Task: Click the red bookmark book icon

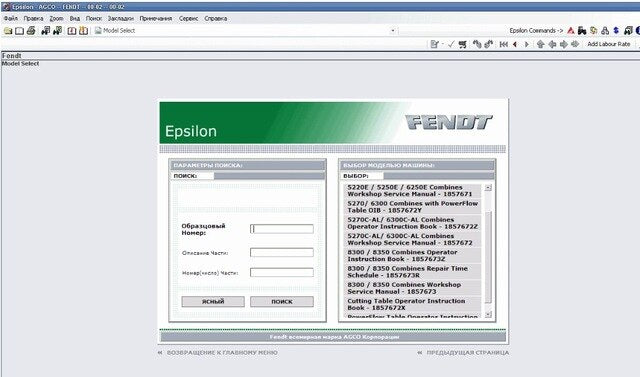Action: (72, 31)
